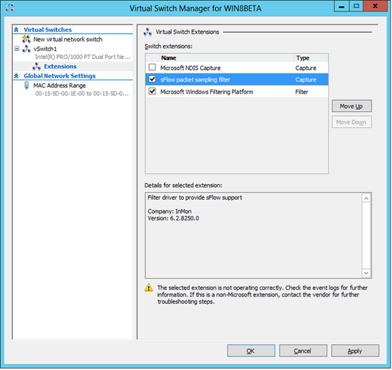Viewport: 392px width, 370px height.
Task: Uncheck Microsoft Windows Filtering Platform checkbox
Action: click(x=152, y=91)
